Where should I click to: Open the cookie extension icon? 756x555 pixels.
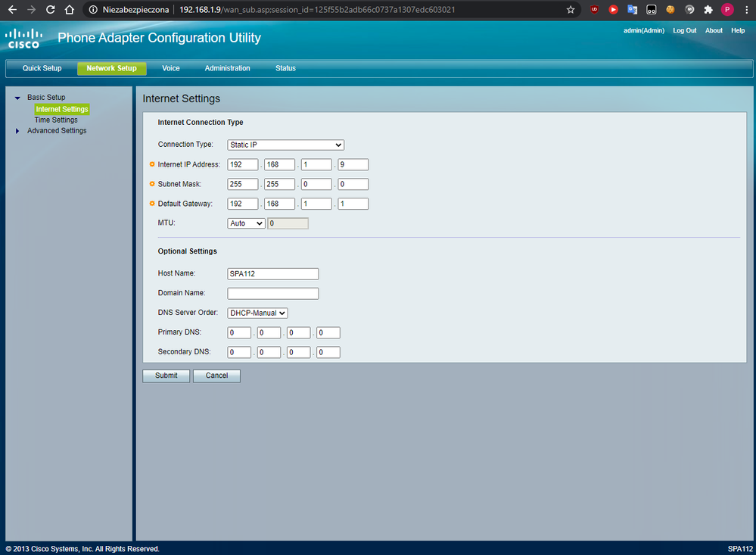coord(670,11)
